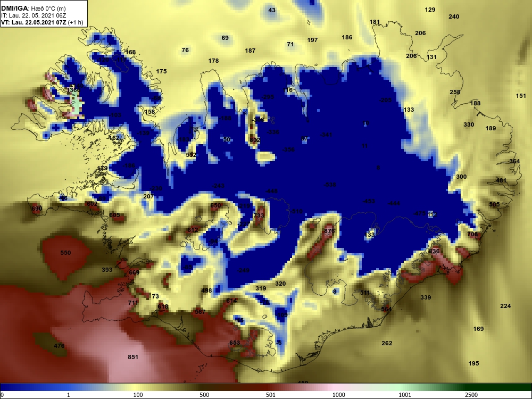Click the map value '339'
This screenshot has width=532, height=399.
[x=426, y=297]
